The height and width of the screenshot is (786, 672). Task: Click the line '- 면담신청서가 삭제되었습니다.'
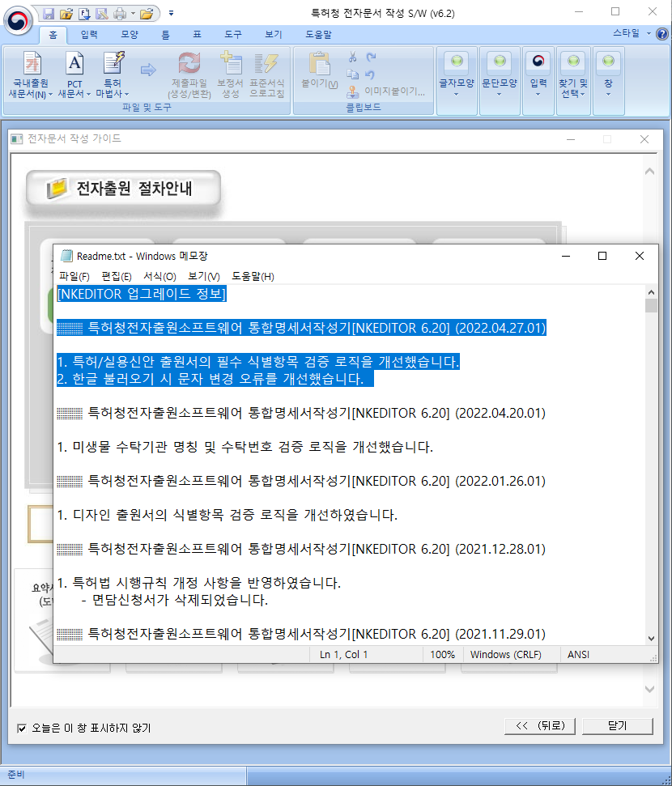(x=175, y=600)
